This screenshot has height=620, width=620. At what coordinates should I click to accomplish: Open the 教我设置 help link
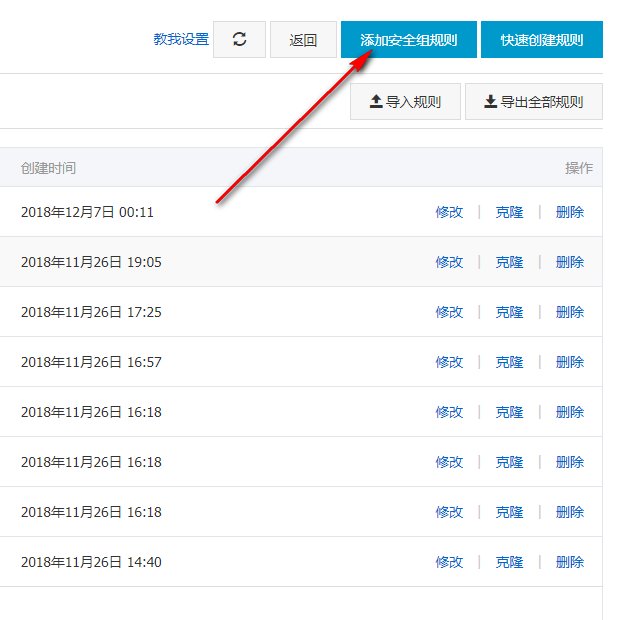pyautogui.click(x=181, y=39)
